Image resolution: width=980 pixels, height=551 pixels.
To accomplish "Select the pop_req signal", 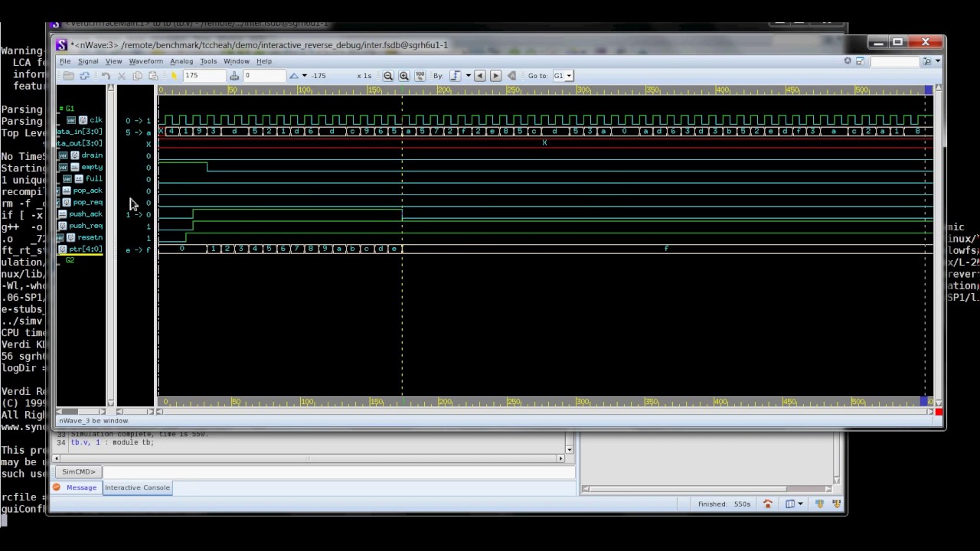I will tap(87, 202).
